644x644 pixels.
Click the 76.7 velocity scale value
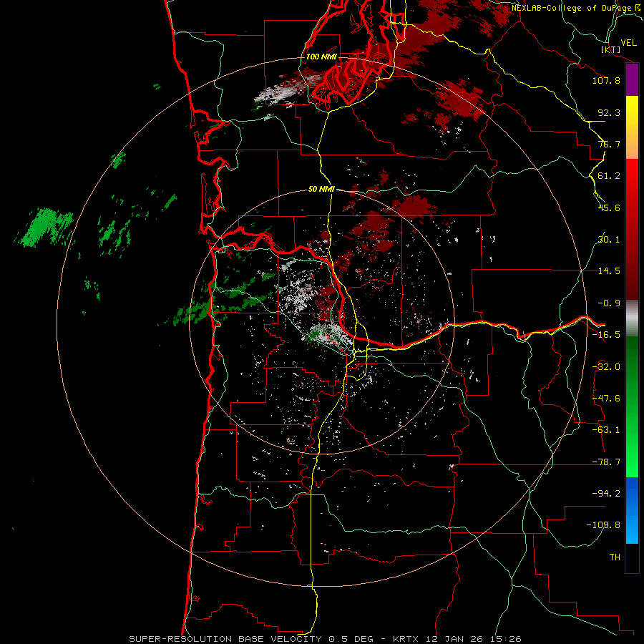[609, 144]
